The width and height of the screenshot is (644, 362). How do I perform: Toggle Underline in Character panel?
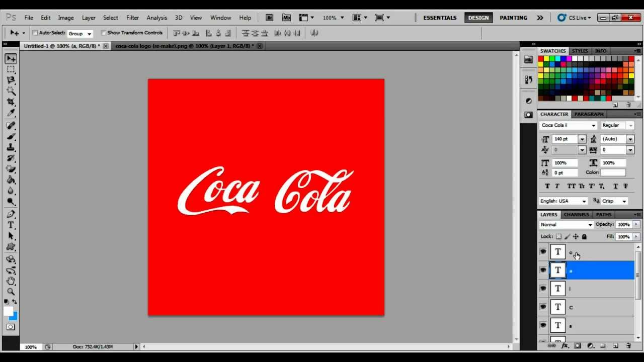(x=615, y=186)
